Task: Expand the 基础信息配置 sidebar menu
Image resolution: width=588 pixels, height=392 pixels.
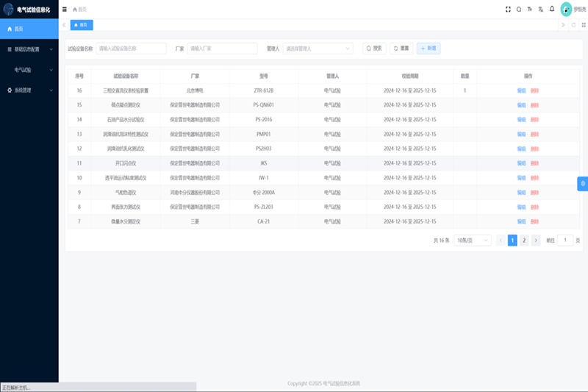Action: (29, 49)
